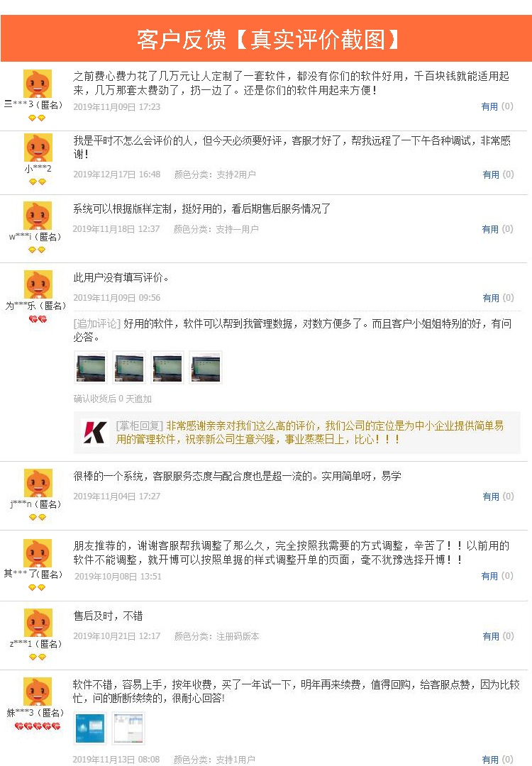Viewport: 532px width, 766px height.
Task: Click the 追加评论 label in follow-up review
Action: 96,323
